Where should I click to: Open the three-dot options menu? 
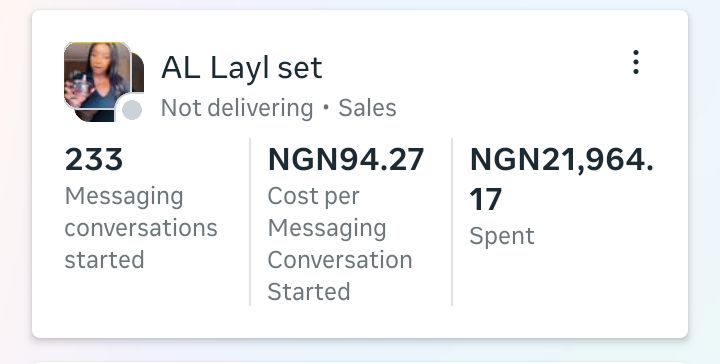pos(636,62)
